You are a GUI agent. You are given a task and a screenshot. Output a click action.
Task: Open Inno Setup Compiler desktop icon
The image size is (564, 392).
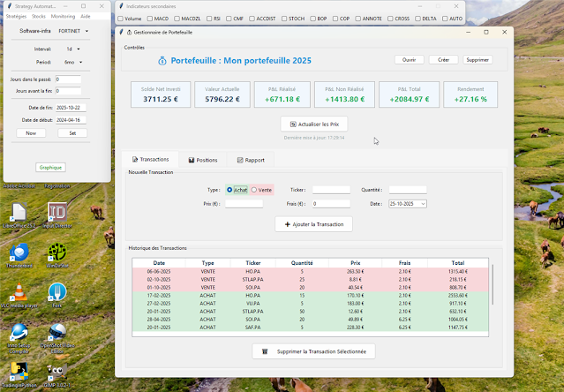click(x=17, y=333)
